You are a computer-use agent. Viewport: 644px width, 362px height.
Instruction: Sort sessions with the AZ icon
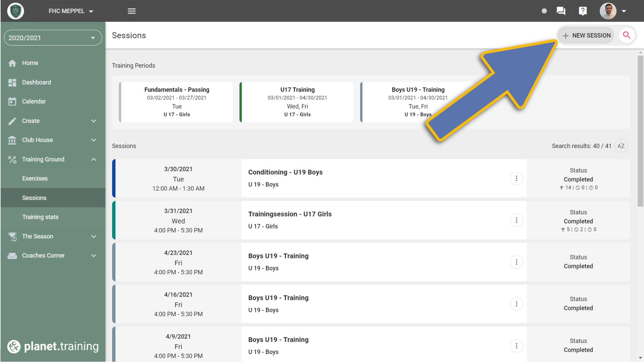pos(621,146)
